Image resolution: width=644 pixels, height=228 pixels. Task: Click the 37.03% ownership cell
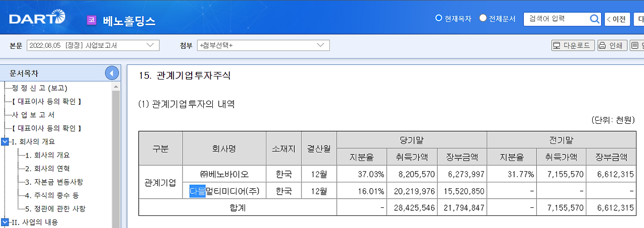[x=362, y=174]
